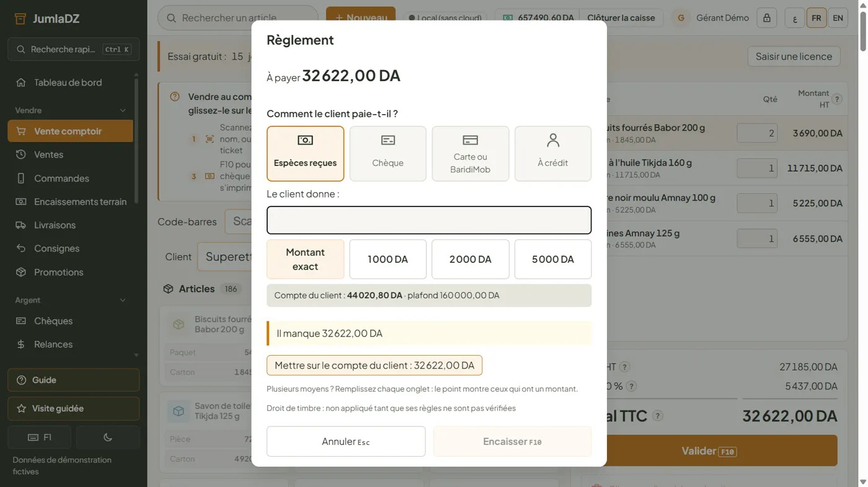
Task: Click the text "Il manque 32 622,00 DA"
Action: coord(330,333)
